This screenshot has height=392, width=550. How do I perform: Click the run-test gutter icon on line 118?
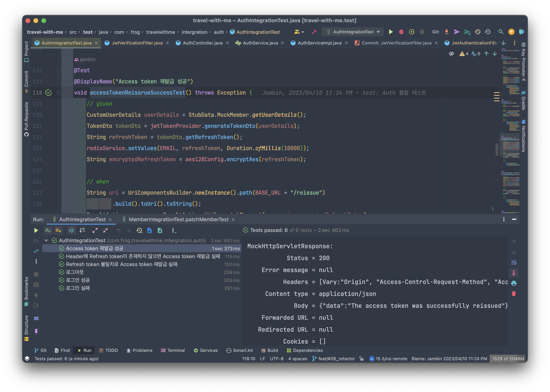(x=49, y=93)
